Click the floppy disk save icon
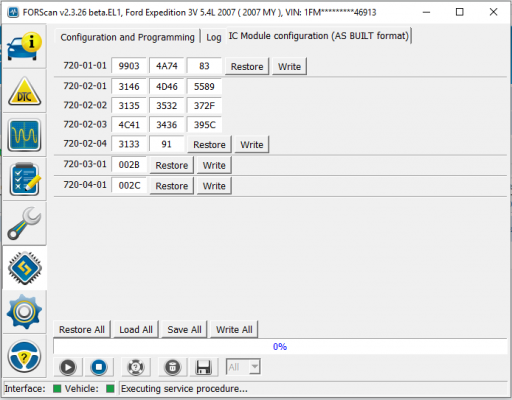This screenshot has width=512, height=400. pos(204,367)
